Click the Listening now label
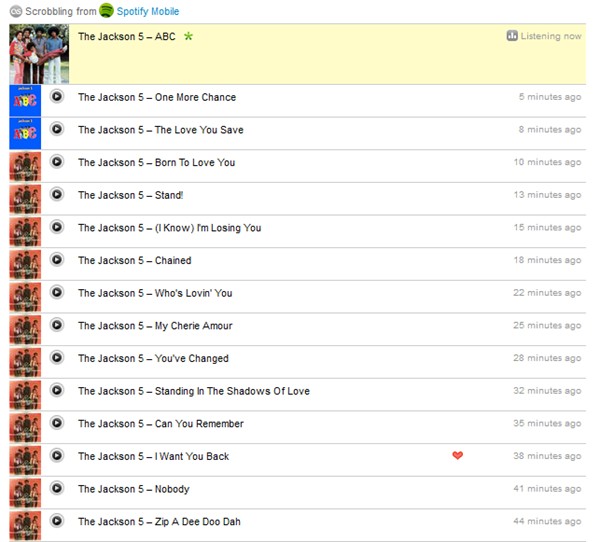600x542 pixels. 551,36
